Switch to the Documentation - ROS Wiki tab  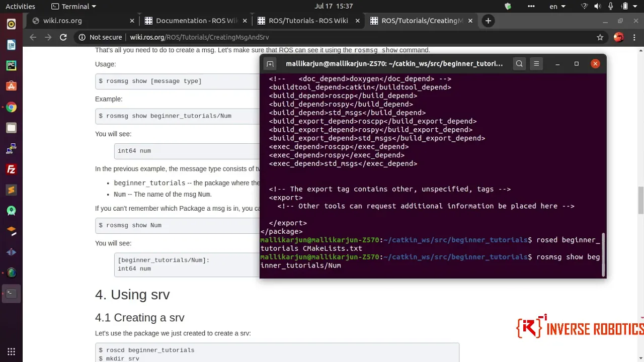pyautogui.click(x=196, y=21)
